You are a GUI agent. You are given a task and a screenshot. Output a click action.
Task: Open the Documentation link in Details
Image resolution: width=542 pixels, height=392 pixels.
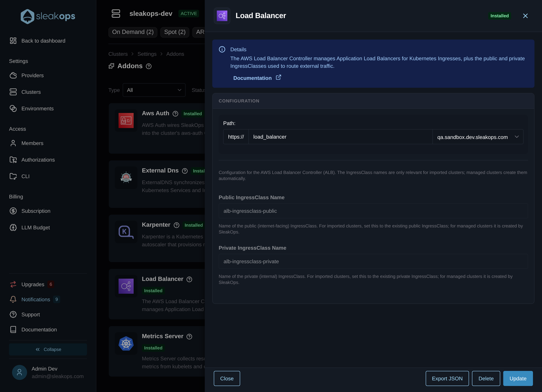[x=257, y=78]
